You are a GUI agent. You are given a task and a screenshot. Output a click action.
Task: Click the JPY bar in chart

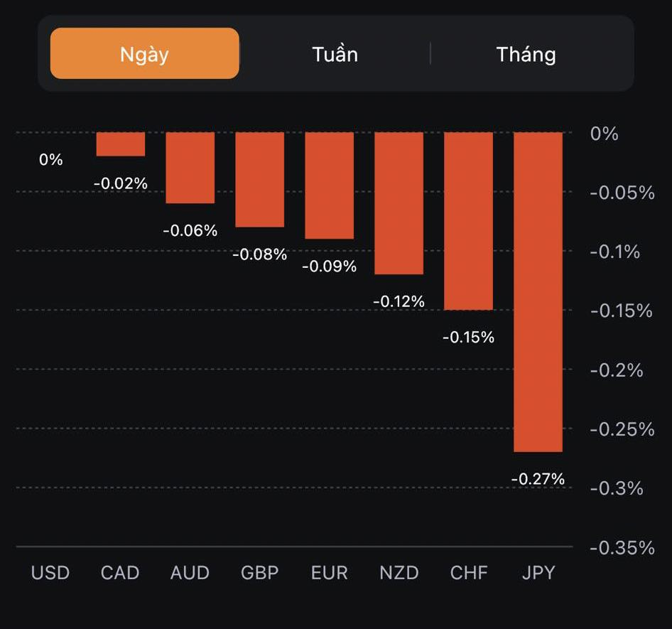click(x=538, y=291)
